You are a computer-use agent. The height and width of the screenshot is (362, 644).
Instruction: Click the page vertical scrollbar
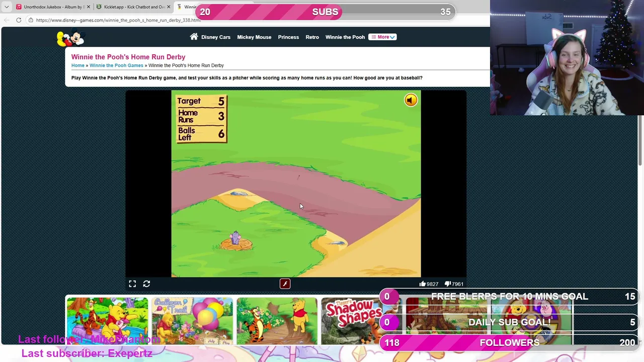click(640, 141)
